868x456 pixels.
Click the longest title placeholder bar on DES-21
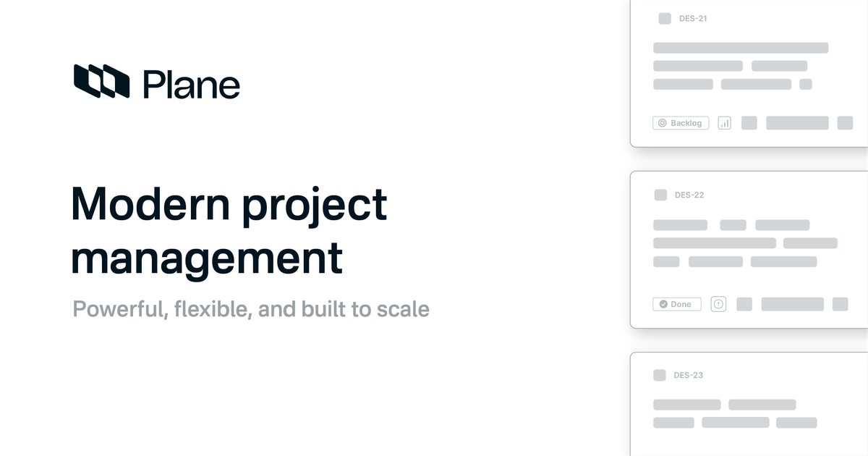tap(741, 48)
